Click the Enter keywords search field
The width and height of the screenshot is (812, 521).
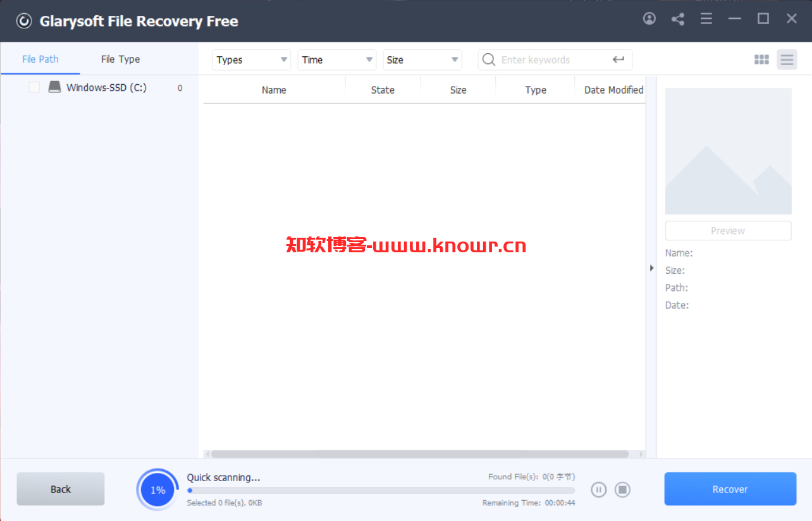(x=554, y=59)
